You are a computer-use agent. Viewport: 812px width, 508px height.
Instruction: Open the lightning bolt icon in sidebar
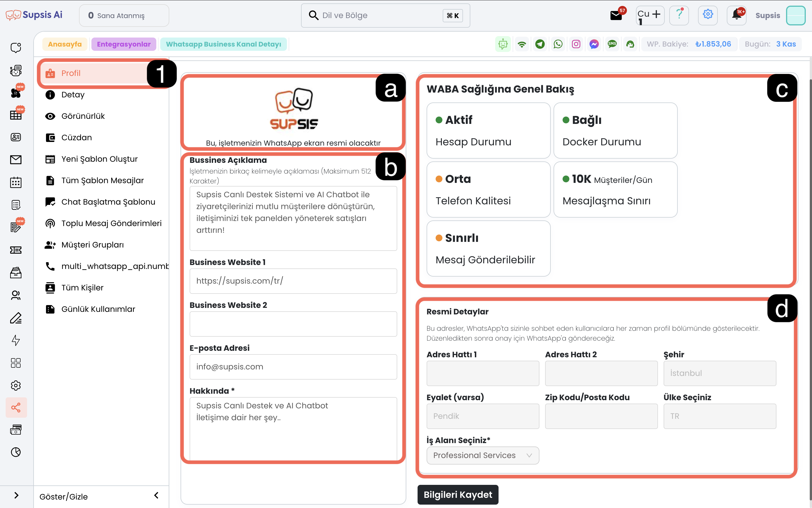coord(16,340)
